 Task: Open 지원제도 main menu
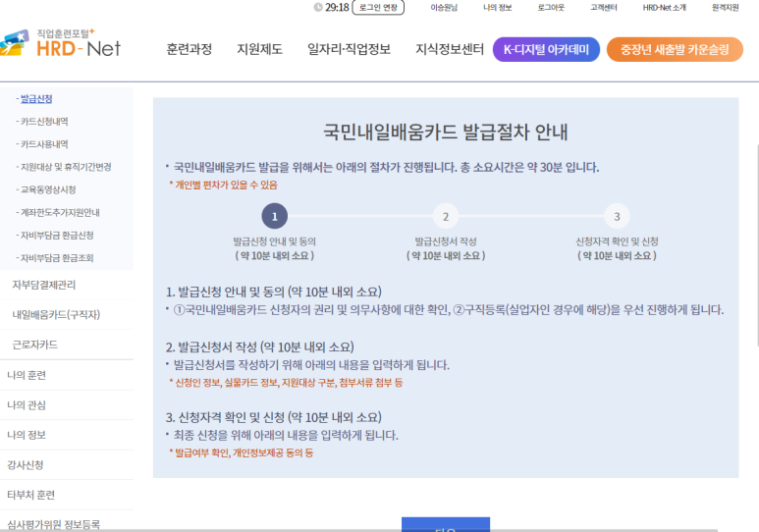259,49
